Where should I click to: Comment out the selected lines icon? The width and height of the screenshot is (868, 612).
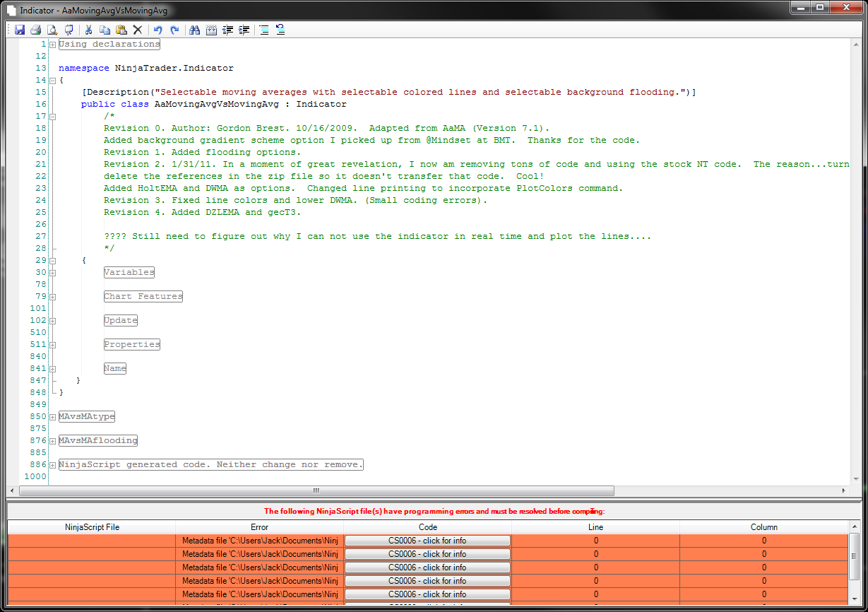[264, 30]
